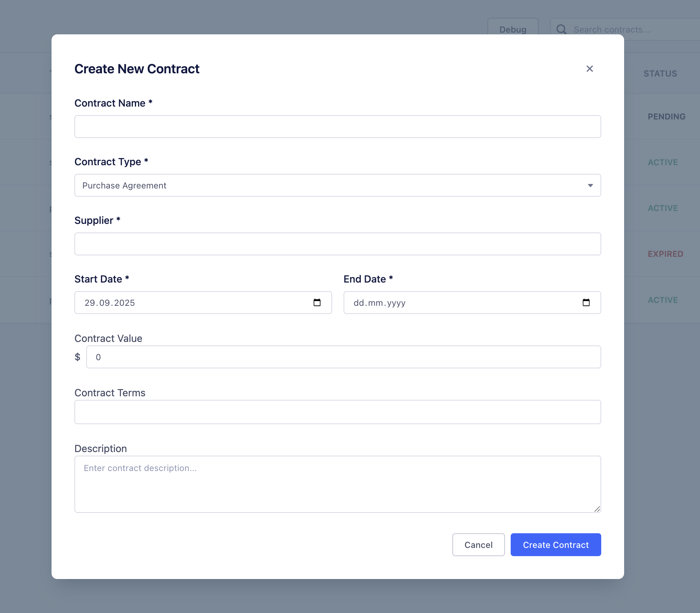This screenshot has width=700, height=613.
Task: Click the STATUS column header
Action: tap(660, 73)
